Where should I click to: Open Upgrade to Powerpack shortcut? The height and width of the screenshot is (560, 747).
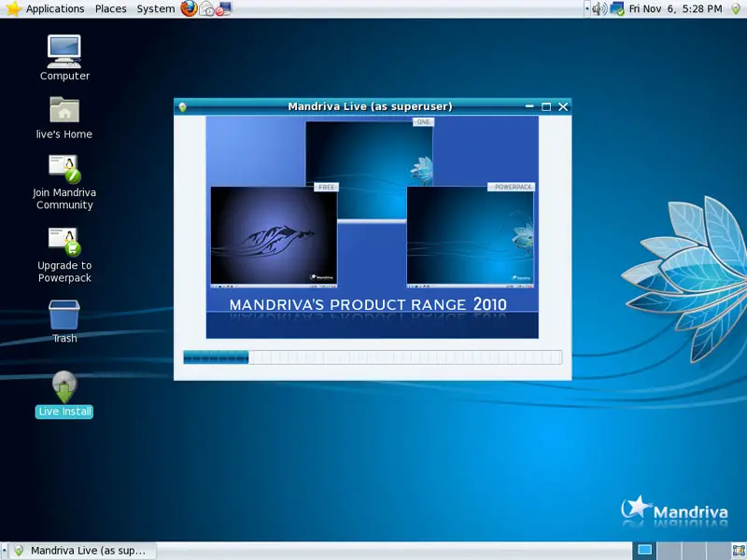pyautogui.click(x=64, y=256)
